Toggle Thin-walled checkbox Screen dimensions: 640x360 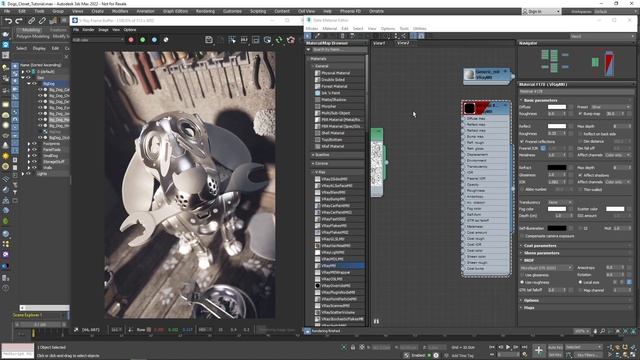coord(580,189)
